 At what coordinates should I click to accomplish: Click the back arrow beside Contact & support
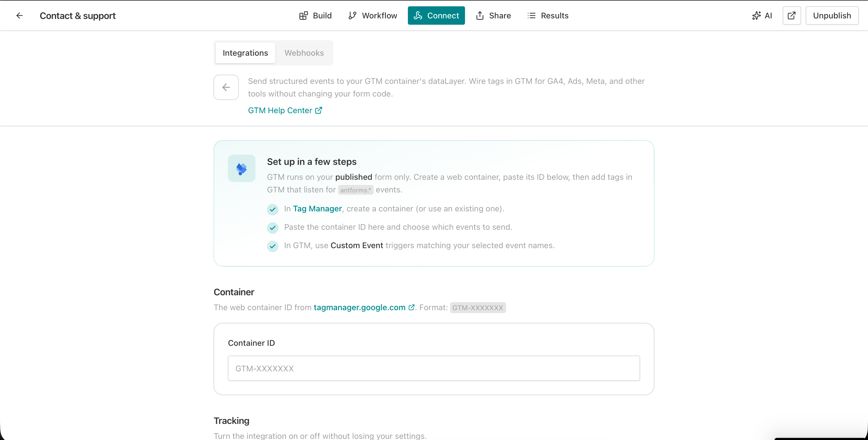19,16
